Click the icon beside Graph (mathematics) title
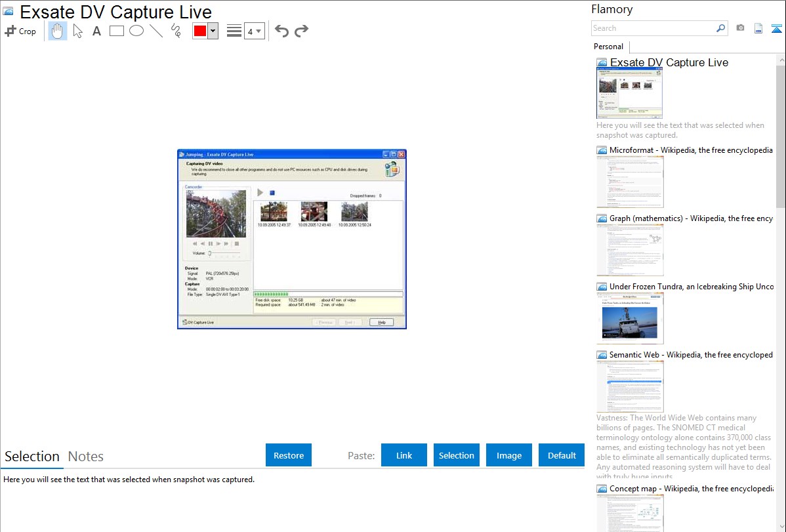Viewport: 786px width, 532px height. coord(602,218)
